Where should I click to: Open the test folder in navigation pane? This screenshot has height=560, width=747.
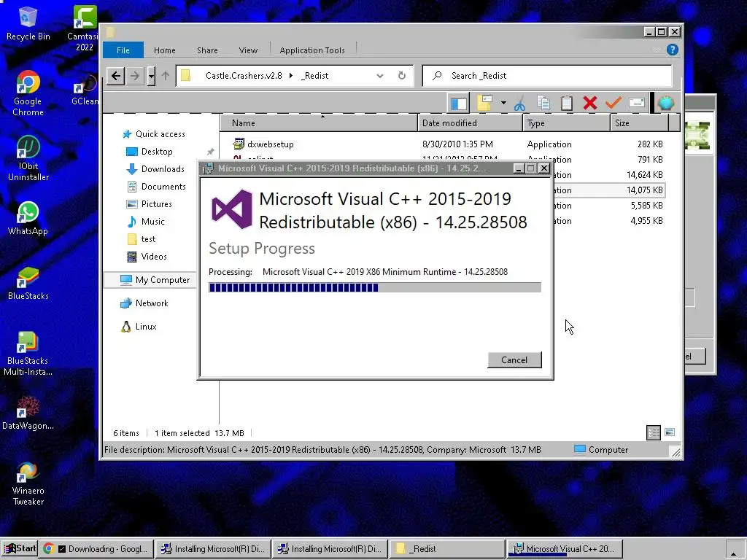[x=141, y=239]
